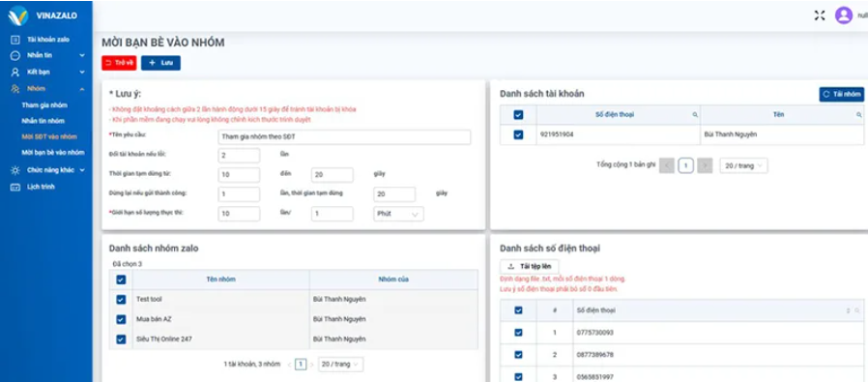Click the 0565851997 phone number cell

coord(594,377)
